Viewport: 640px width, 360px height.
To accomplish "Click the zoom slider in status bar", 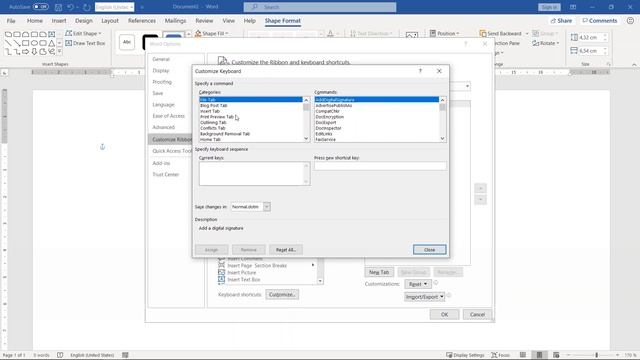I will point(596,355).
